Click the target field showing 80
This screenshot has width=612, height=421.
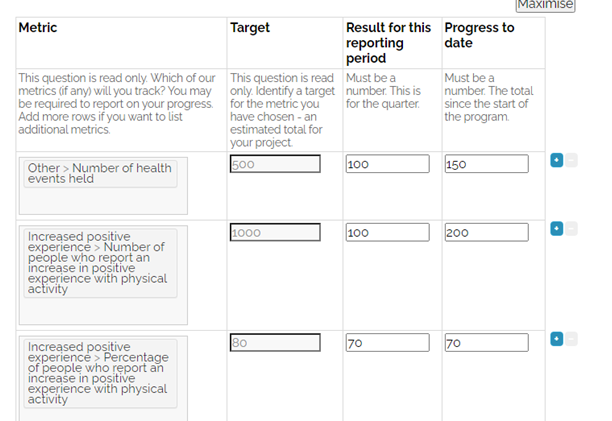tap(275, 343)
